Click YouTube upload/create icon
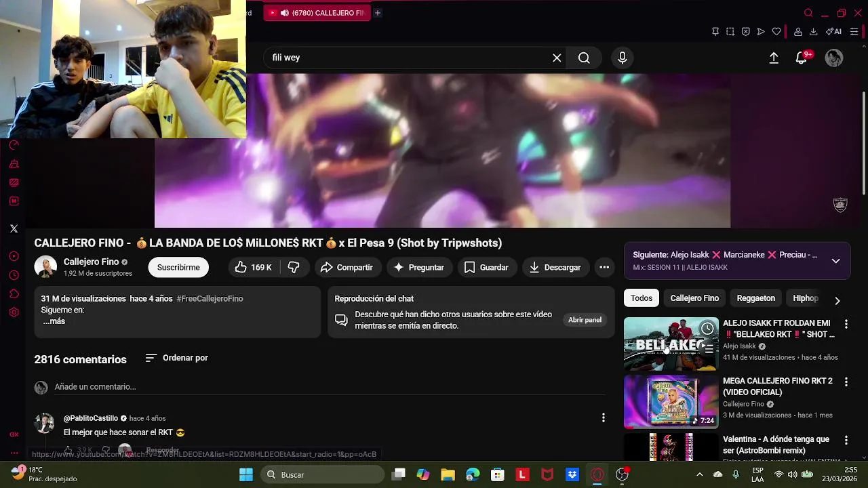 774,58
